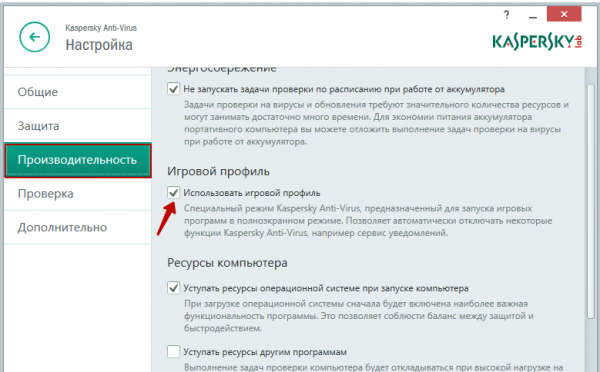Open help via the question mark icon
Screen dimensions: 600x372
pyautogui.click(x=507, y=15)
